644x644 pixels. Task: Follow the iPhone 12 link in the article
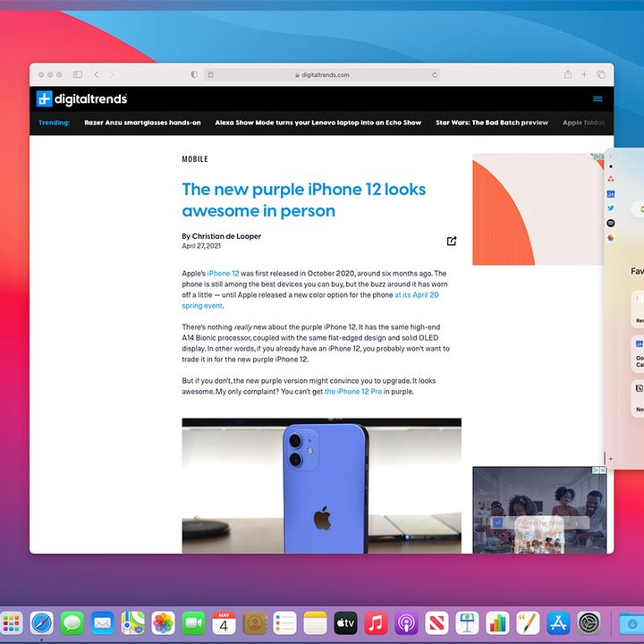pyautogui.click(x=223, y=273)
